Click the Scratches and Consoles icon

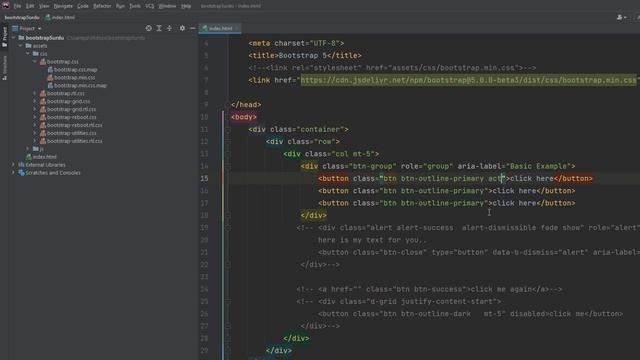[x=22, y=173]
